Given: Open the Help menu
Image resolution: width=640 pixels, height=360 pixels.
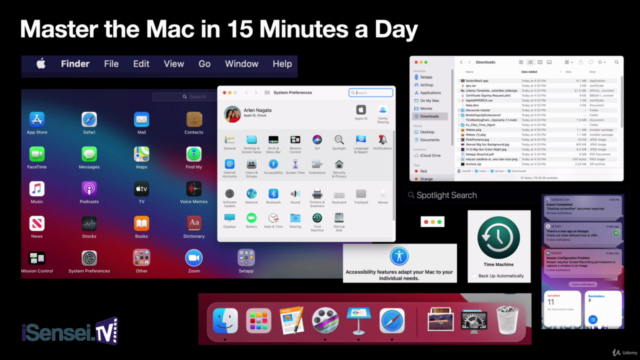Looking at the screenshot, I should [282, 64].
